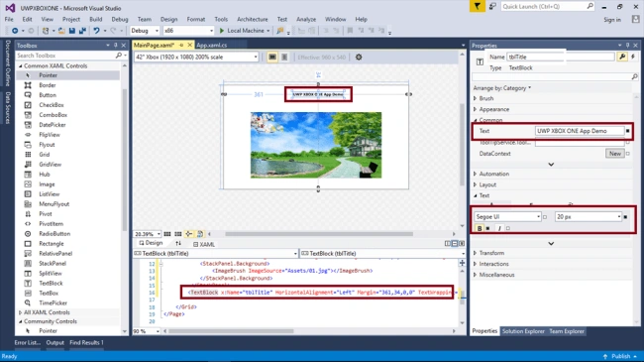Collapse the Common XAML Controls group
Image resolution: width=644 pixels, height=362 pixels.
pos(20,65)
